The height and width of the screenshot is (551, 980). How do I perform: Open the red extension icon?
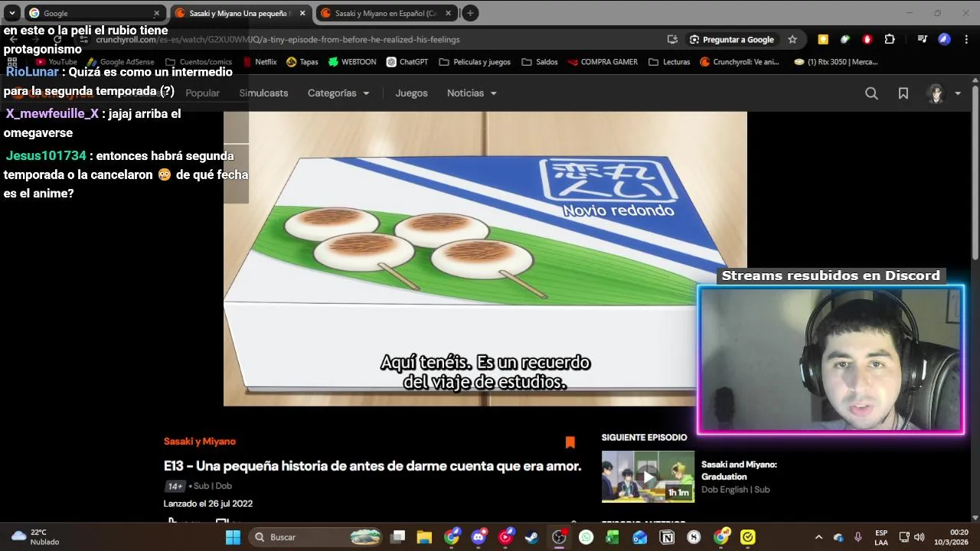[867, 40]
